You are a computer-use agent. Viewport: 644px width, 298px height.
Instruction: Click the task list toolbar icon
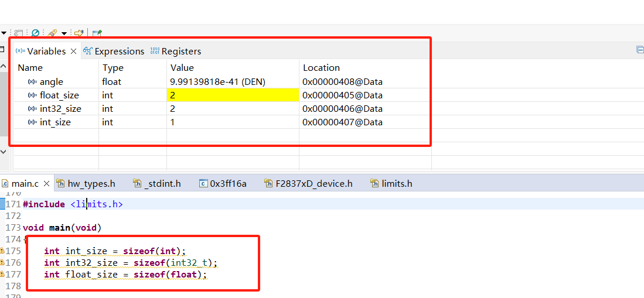click(19, 33)
